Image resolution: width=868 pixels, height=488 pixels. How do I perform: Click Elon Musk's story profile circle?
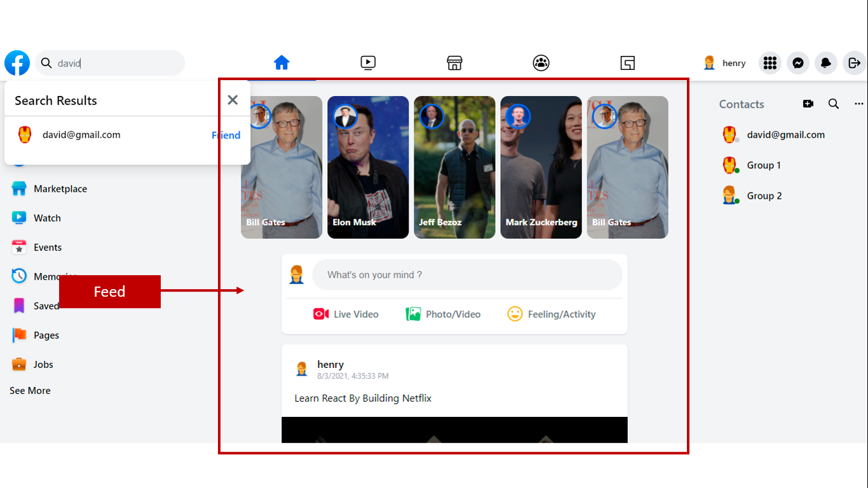coord(345,116)
